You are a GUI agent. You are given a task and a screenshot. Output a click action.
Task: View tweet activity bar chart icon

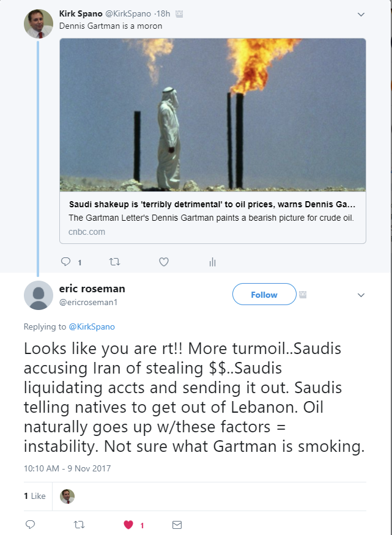pos(212,262)
